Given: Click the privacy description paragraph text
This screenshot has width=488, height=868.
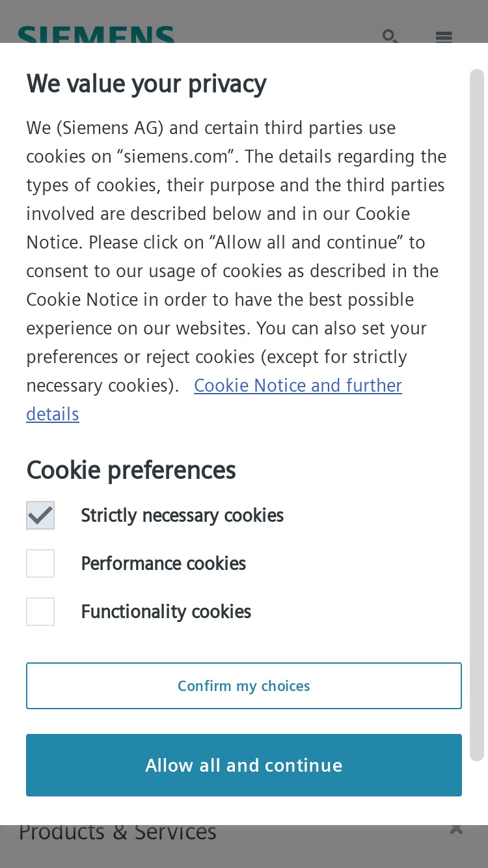Looking at the screenshot, I should [236, 256].
